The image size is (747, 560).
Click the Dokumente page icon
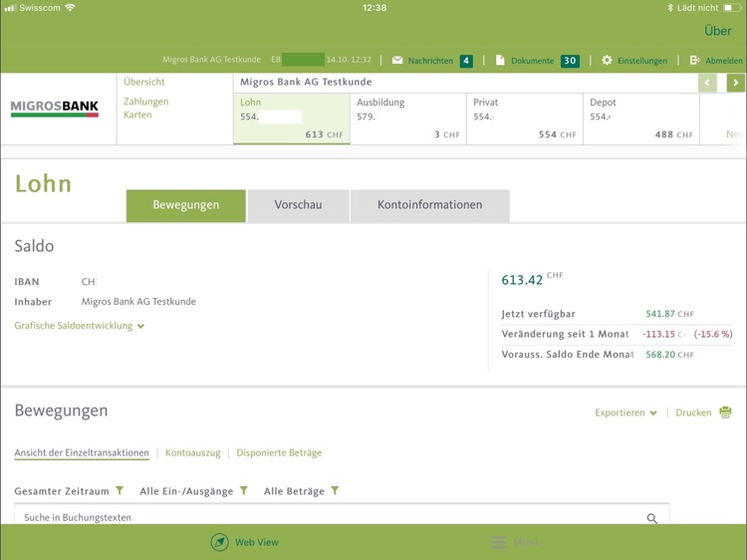tap(500, 60)
